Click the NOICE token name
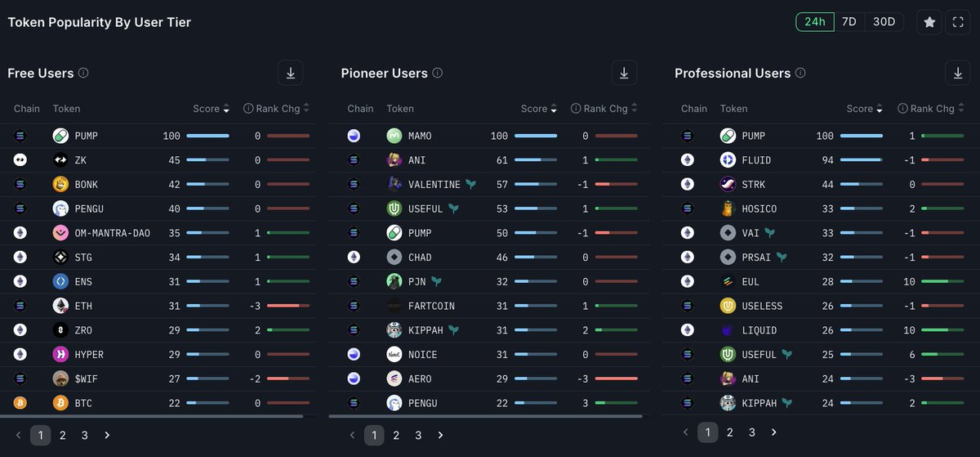 [422, 355]
